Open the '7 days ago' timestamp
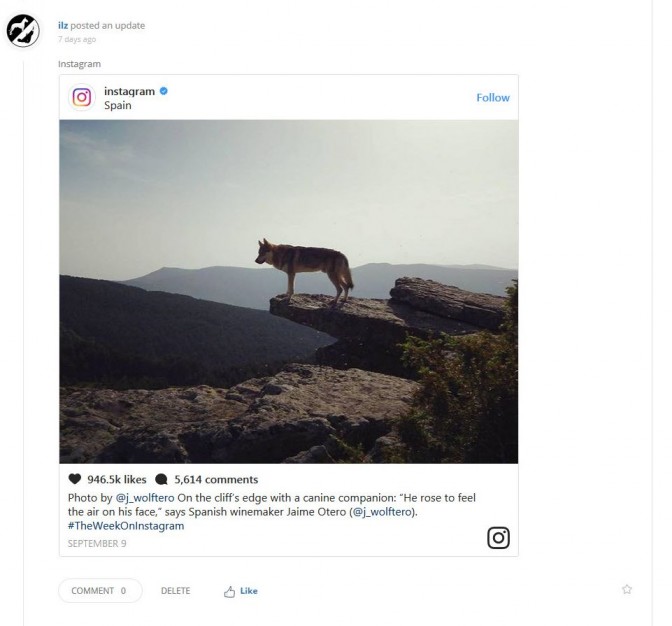The image size is (672, 626). 77,40
